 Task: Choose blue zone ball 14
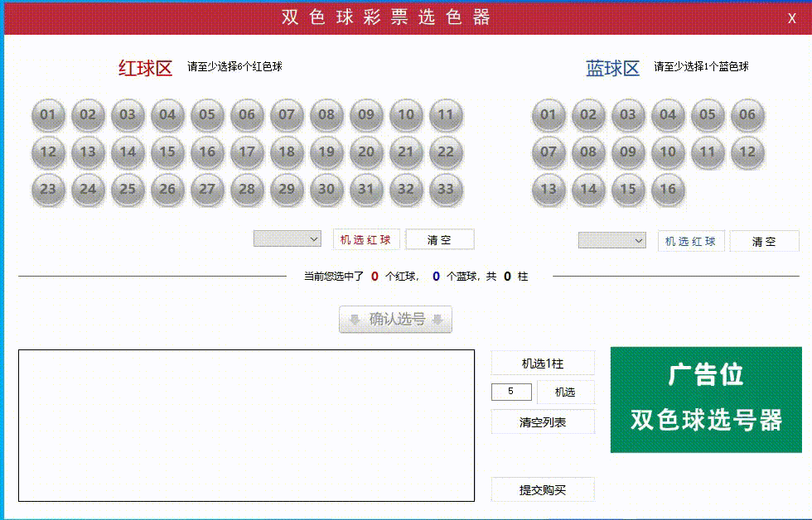click(x=589, y=190)
